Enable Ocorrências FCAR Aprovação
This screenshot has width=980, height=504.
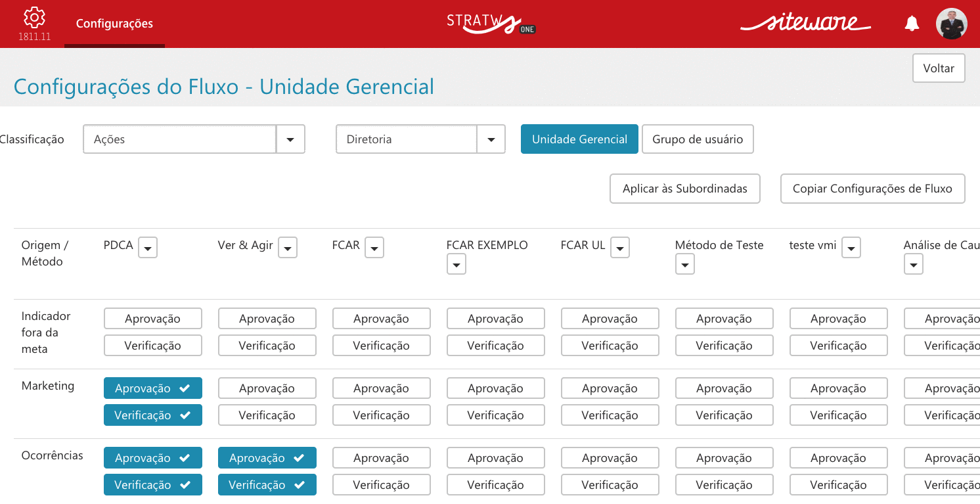point(382,458)
